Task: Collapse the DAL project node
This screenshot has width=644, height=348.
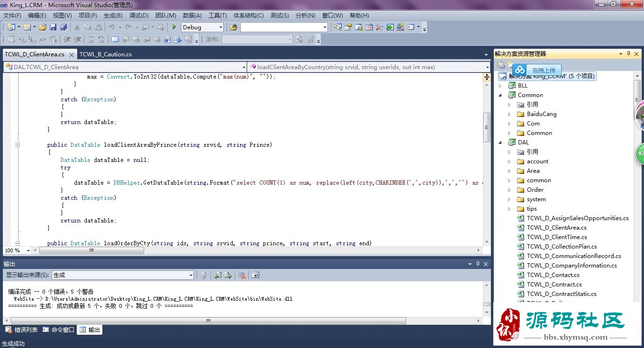Action: pyautogui.click(x=500, y=143)
